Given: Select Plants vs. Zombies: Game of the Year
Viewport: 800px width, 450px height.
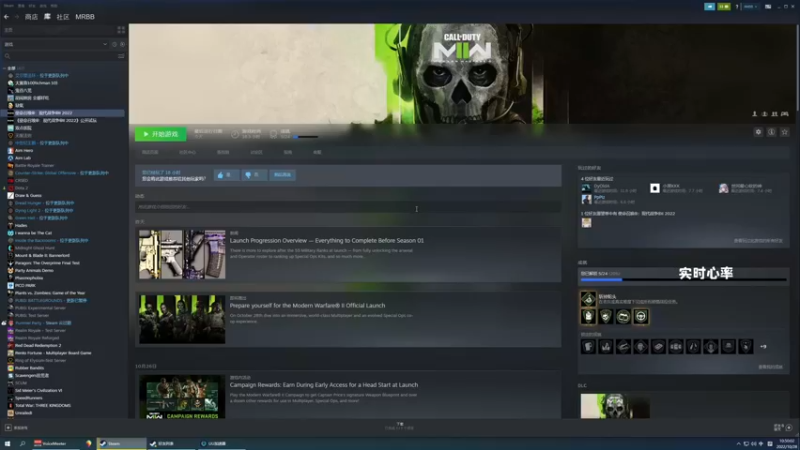Looking at the screenshot, I should (49, 293).
